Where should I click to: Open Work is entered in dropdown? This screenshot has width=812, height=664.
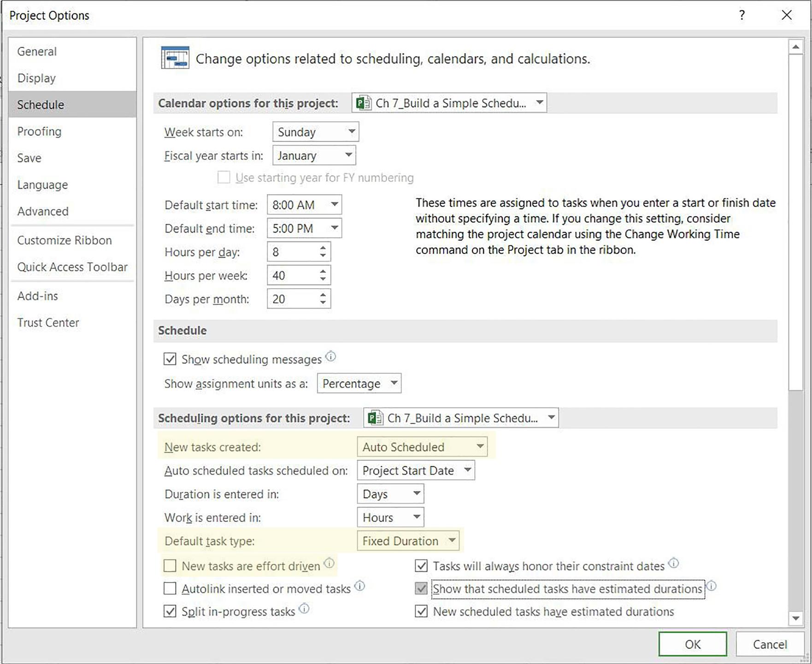pyautogui.click(x=390, y=517)
